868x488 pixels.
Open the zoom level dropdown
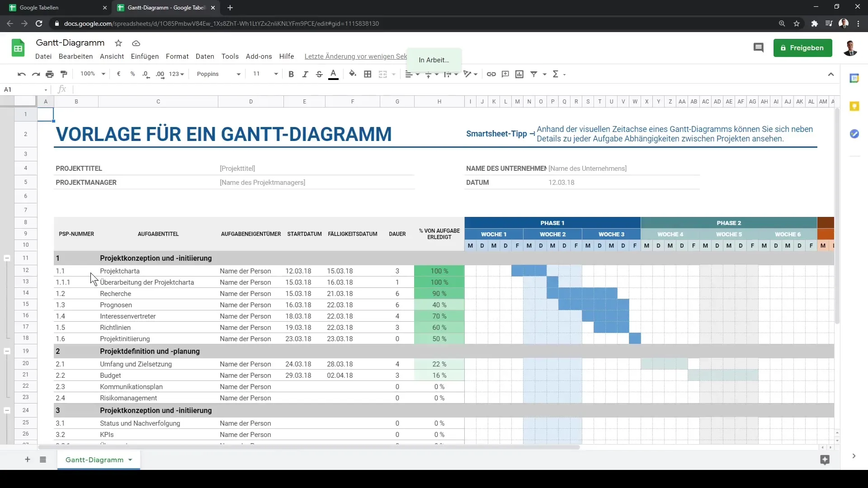93,74
